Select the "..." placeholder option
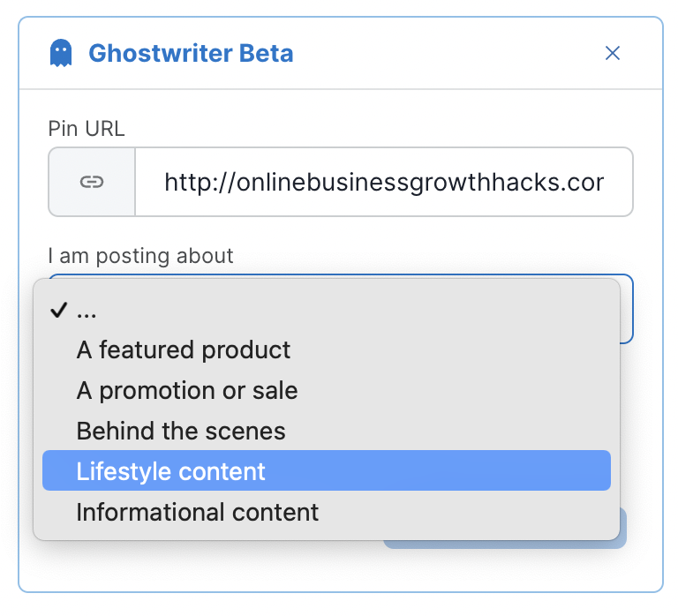The height and width of the screenshot is (616, 678). pyautogui.click(x=86, y=312)
